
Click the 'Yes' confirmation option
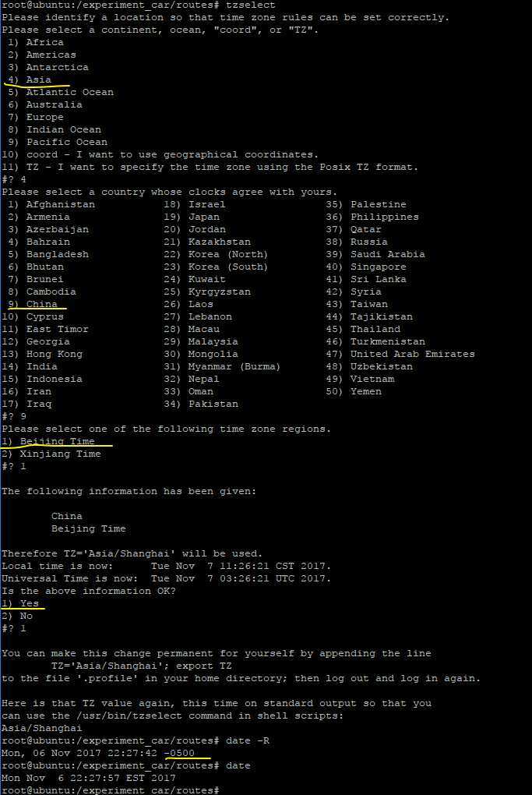coord(30,603)
